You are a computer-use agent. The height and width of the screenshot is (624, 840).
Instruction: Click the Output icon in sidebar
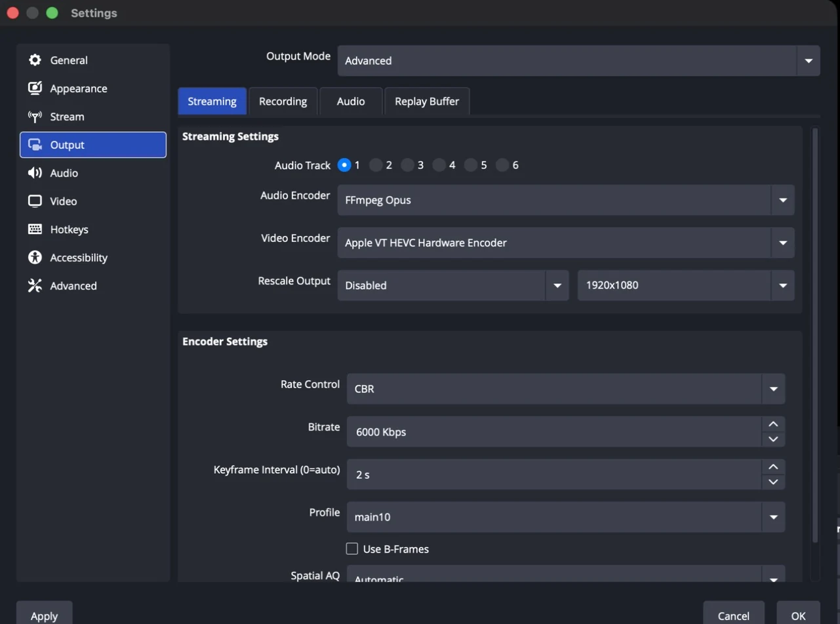[x=35, y=145]
